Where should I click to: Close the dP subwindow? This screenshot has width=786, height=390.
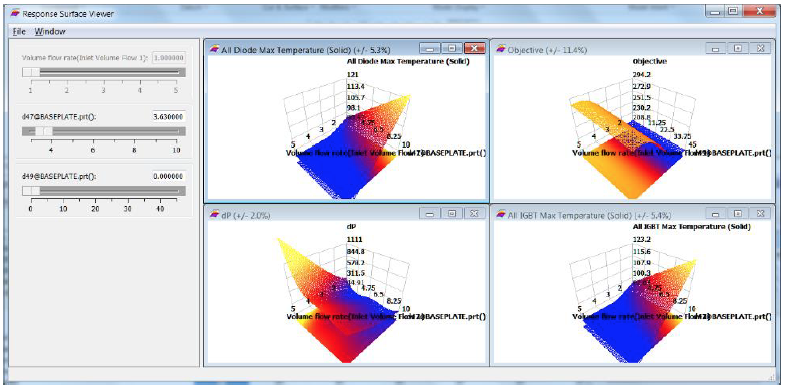click(x=474, y=214)
